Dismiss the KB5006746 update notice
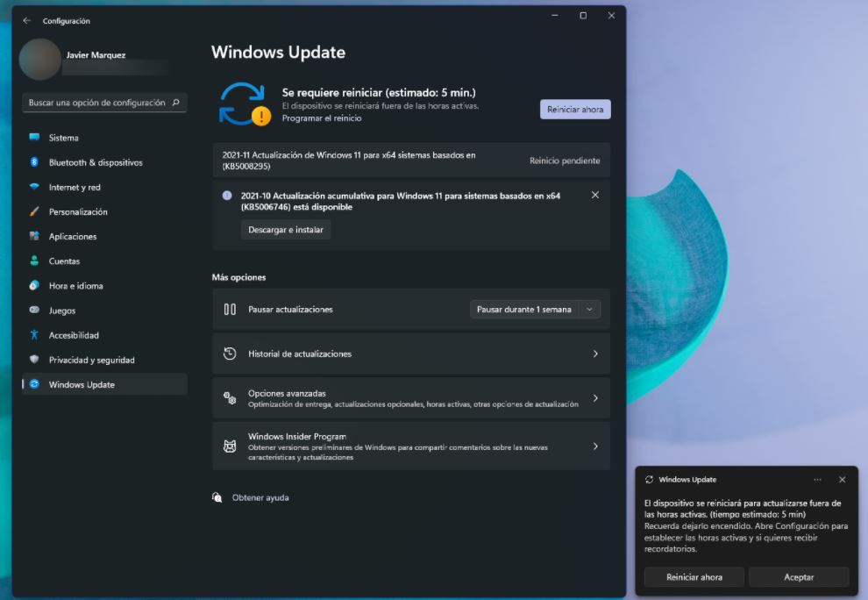 (595, 195)
